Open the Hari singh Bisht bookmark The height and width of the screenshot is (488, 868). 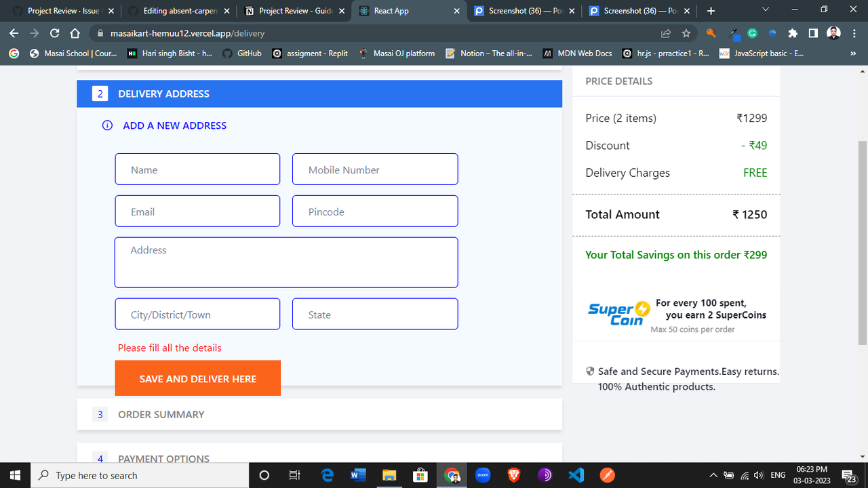point(170,54)
